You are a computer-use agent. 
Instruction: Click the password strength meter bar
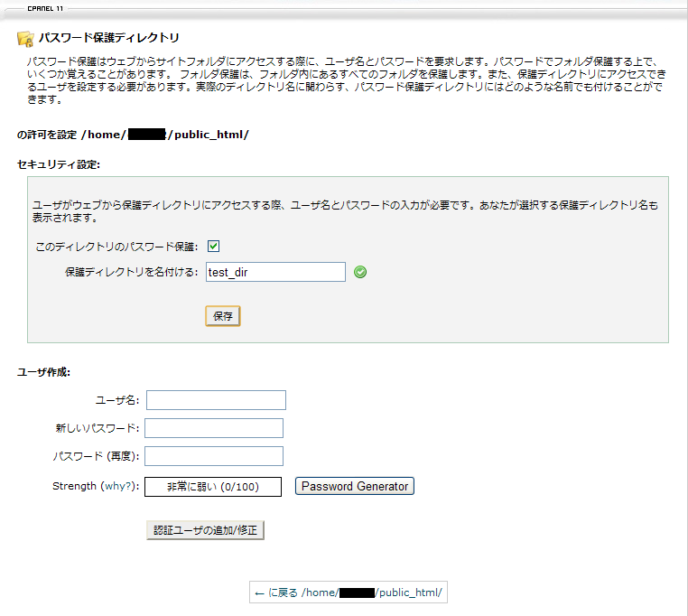[x=213, y=487]
